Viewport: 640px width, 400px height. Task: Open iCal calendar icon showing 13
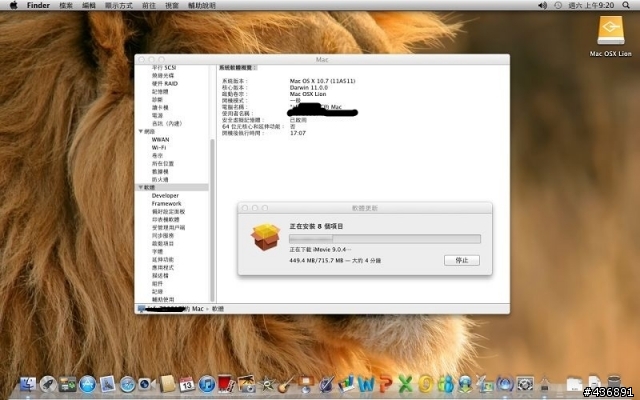(187, 384)
